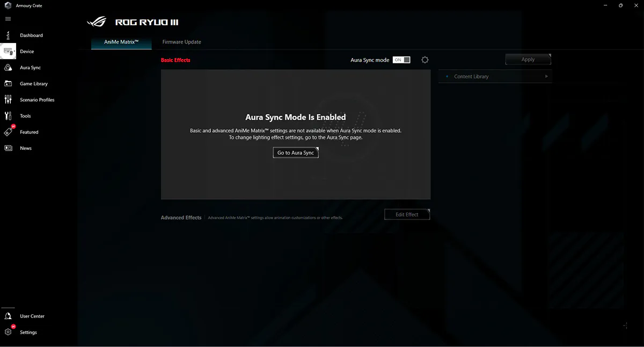Open the News icon in sidebar
Screen dimensions: 644x347
pos(8,148)
